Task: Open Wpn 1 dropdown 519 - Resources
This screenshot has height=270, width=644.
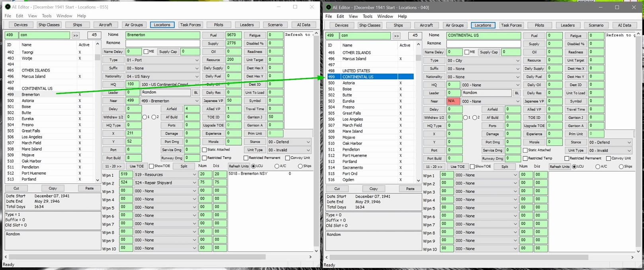Action: point(165,175)
